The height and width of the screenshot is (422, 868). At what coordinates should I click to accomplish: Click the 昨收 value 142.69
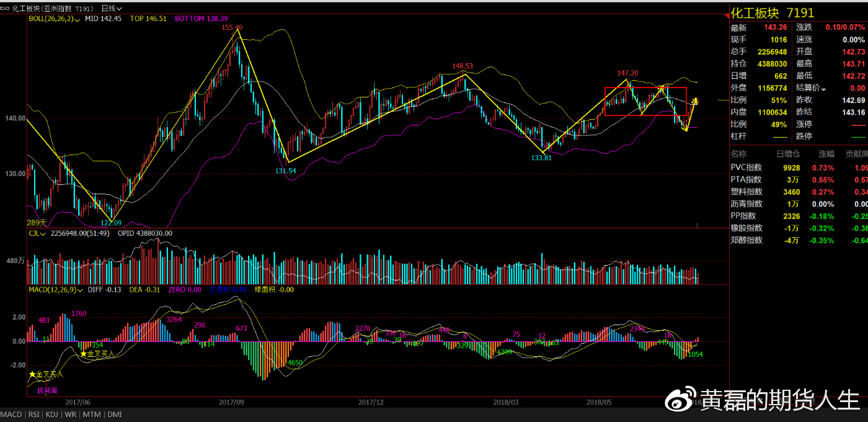tap(853, 100)
